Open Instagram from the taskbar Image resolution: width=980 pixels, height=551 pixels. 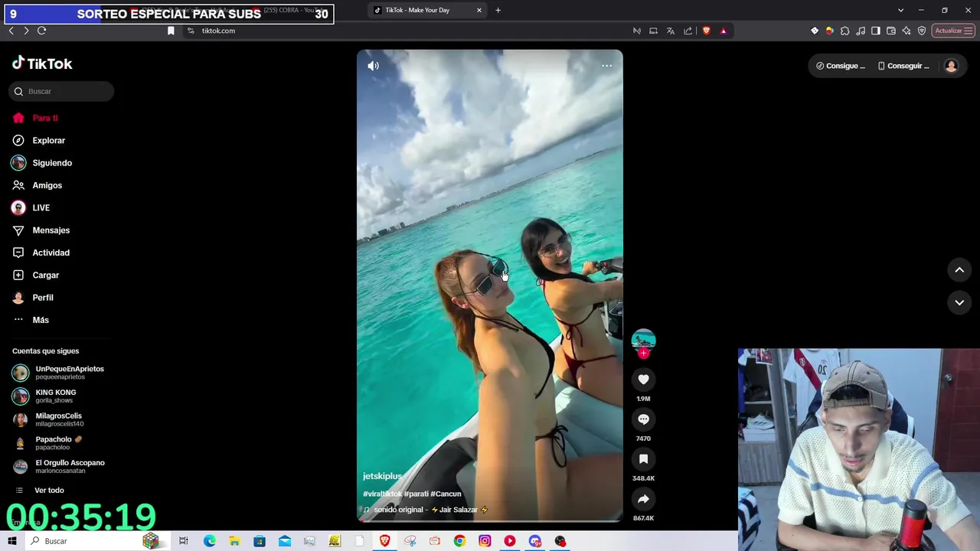pos(485,541)
